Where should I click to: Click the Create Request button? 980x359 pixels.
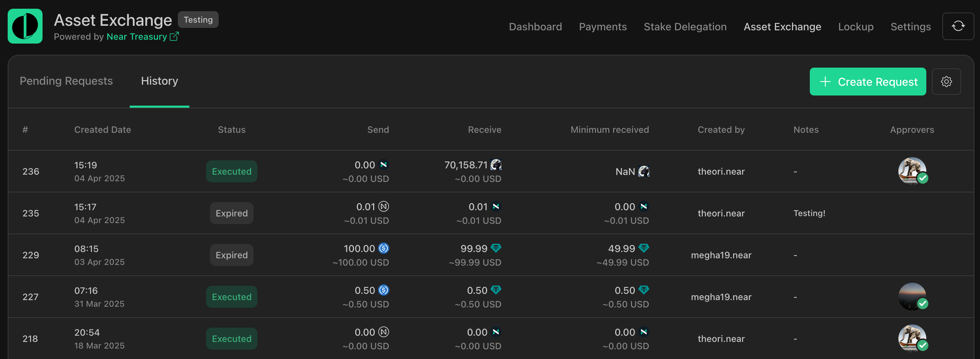click(868, 82)
